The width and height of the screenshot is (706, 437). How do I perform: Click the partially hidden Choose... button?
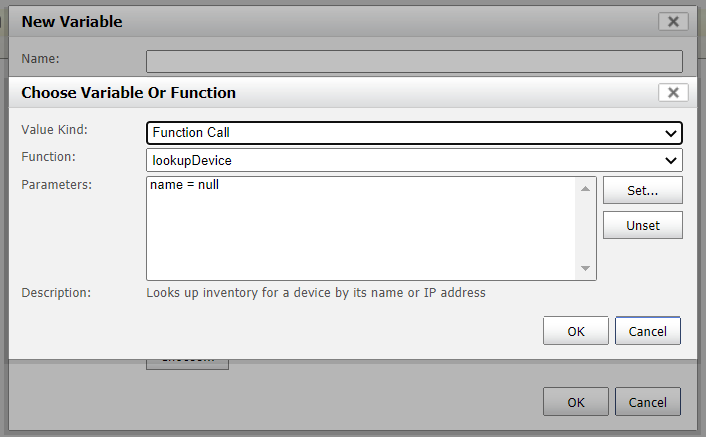(x=187, y=364)
